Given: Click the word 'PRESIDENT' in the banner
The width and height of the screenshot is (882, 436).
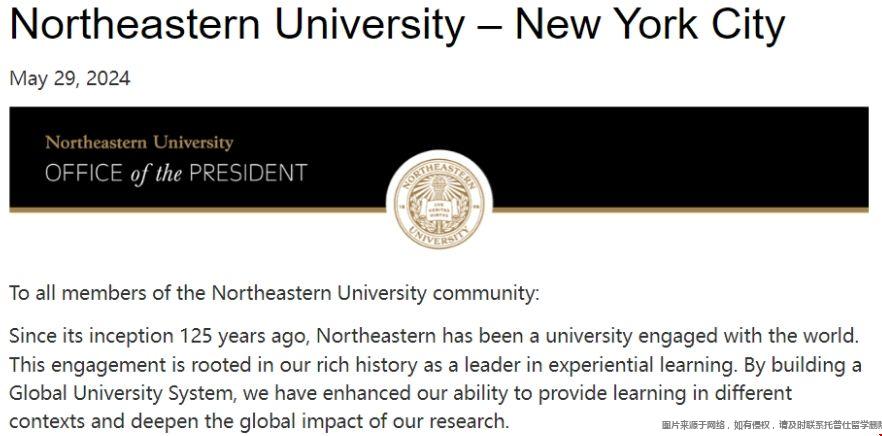Looking at the screenshot, I should (x=248, y=173).
